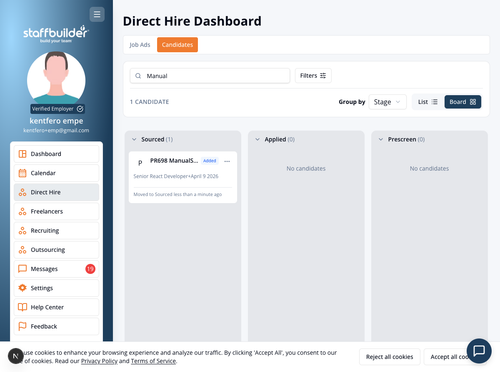Click the Verified Employer checkmark badge
Screen dimensions: 500x372
[58, 109]
